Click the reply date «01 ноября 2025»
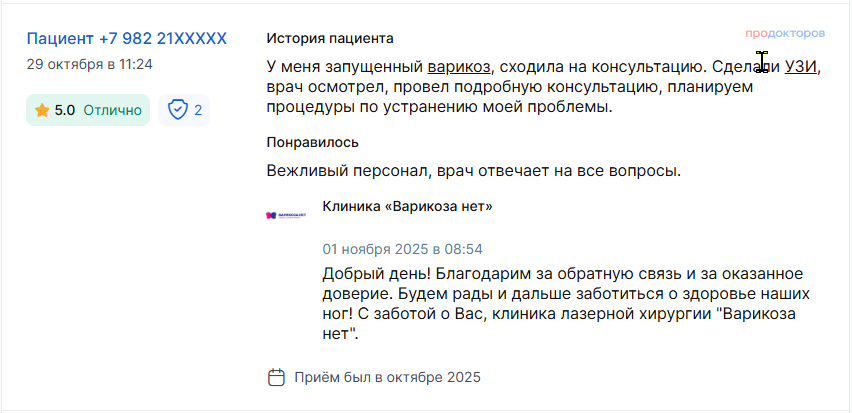 (402, 249)
